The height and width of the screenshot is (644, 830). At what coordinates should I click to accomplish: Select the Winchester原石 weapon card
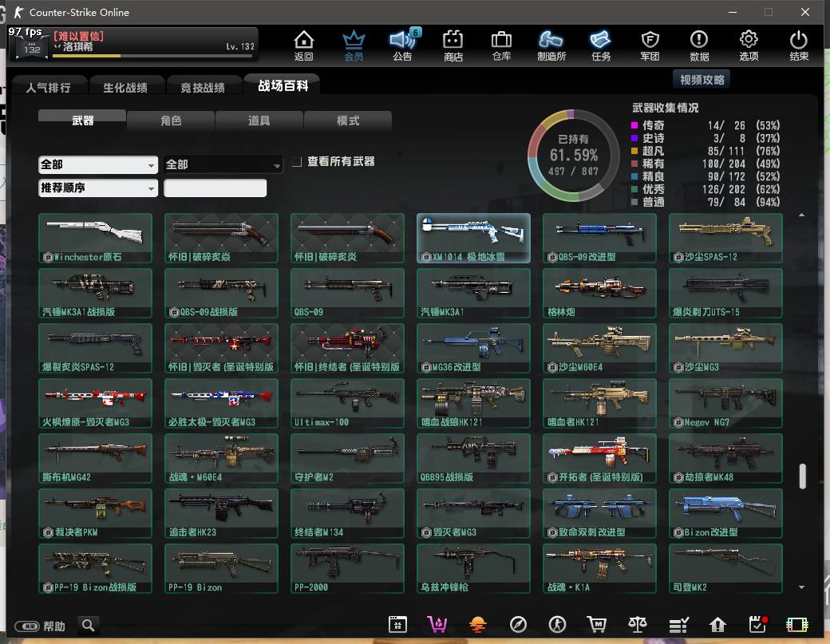point(95,238)
